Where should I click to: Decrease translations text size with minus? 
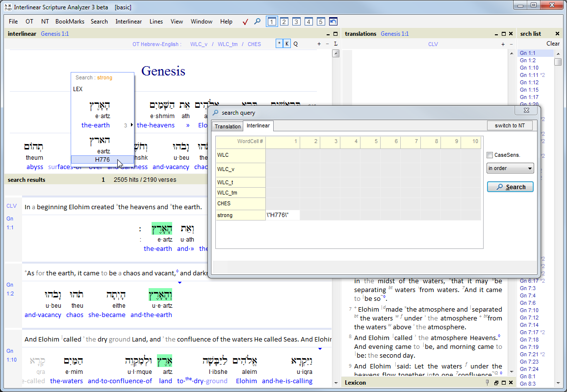pyautogui.click(x=511, y=44)
